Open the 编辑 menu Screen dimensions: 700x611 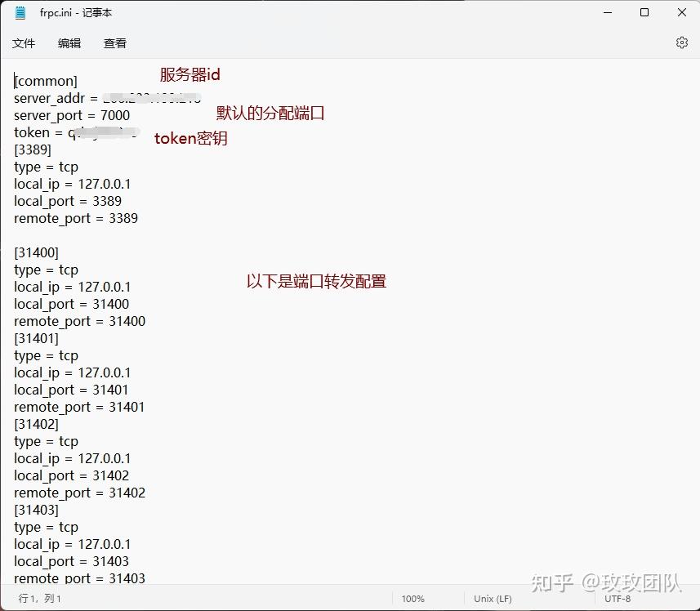[x=69, y=42]
